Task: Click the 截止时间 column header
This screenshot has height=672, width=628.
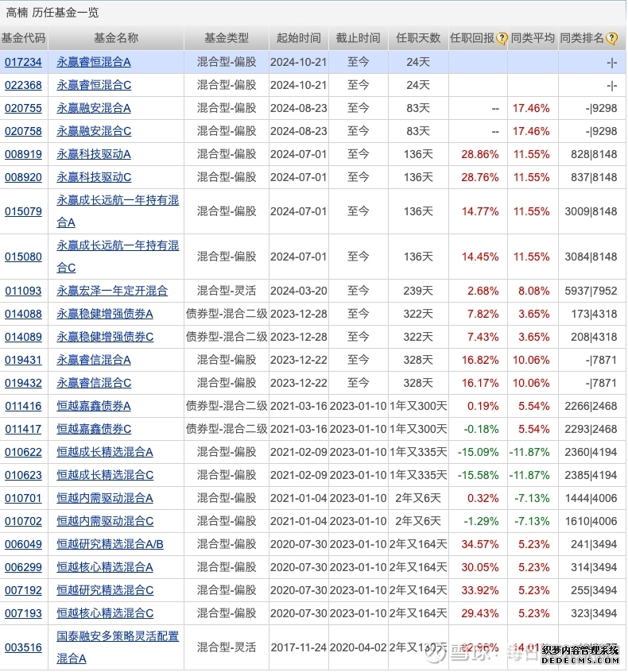Action: point(359,39)
